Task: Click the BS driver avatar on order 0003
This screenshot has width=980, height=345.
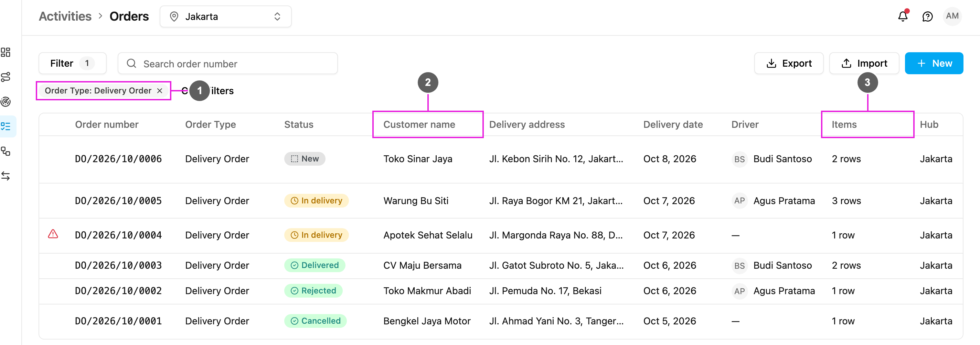Action: (x=739, y=265)
